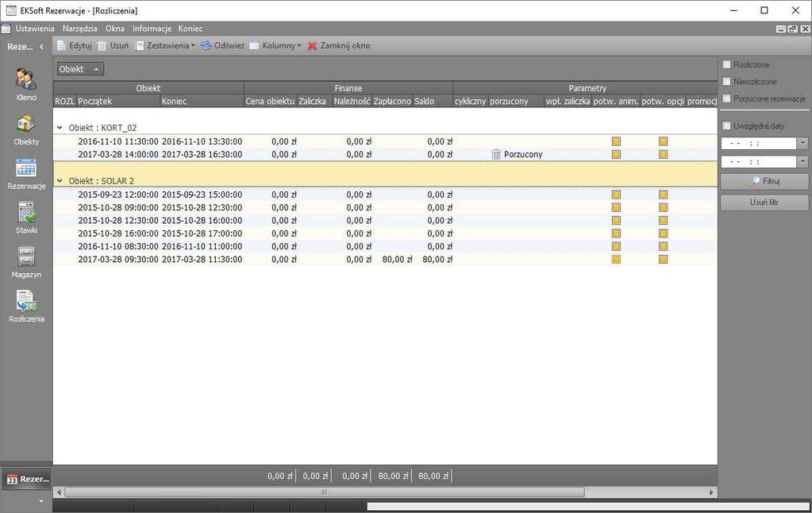Click the Saldo column header
The image size is (812, 513).
[433, 101]
